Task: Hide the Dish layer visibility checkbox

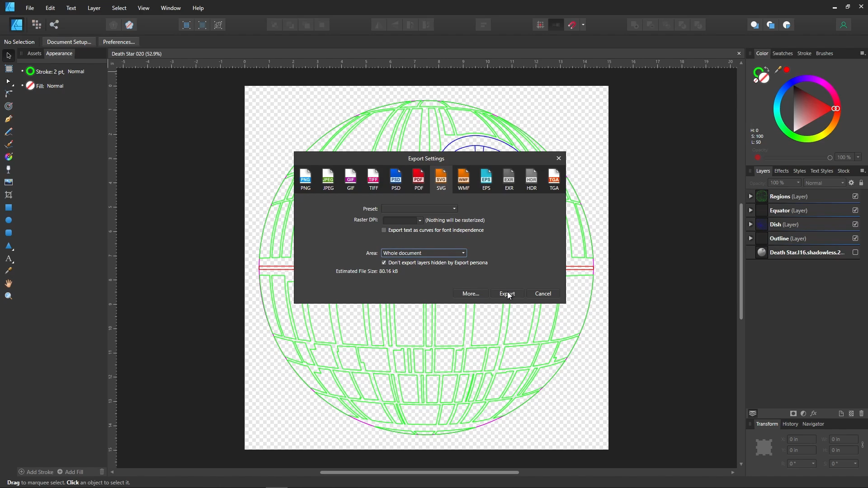Action: tap(855, 224)
